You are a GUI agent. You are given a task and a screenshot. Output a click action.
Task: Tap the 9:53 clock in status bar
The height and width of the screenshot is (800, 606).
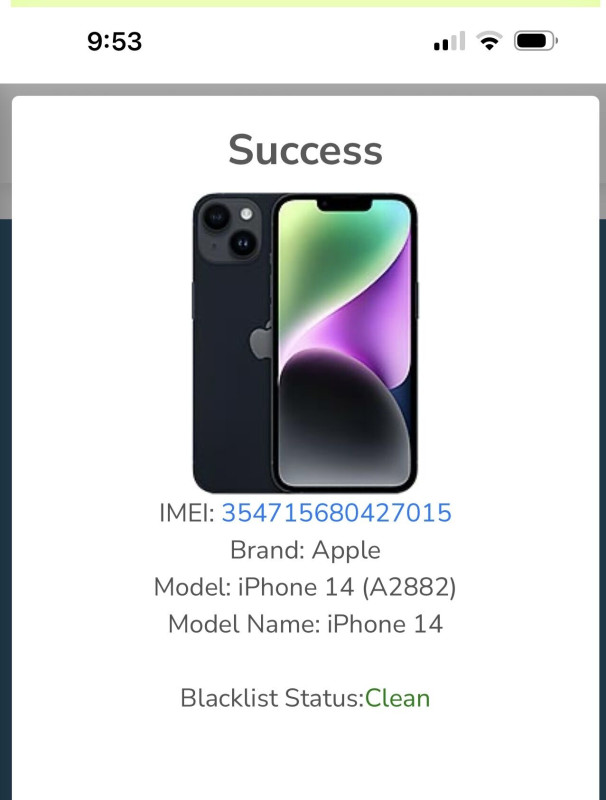pos(114,41)
